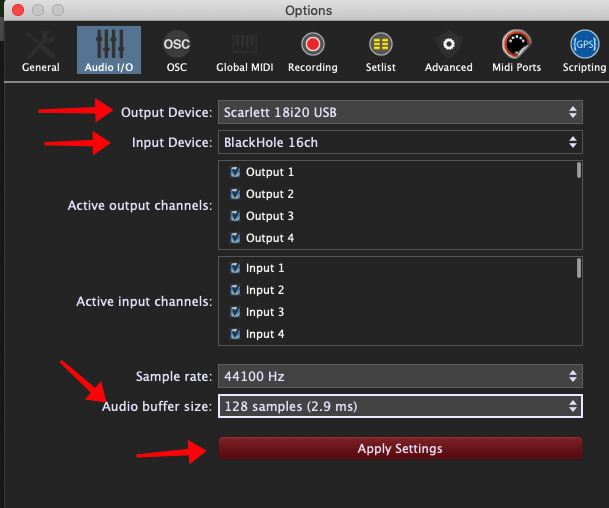This screenshot has height=508, width=609.
Task: Toggle the Output 1 checkbox
Action: point(235,172)
